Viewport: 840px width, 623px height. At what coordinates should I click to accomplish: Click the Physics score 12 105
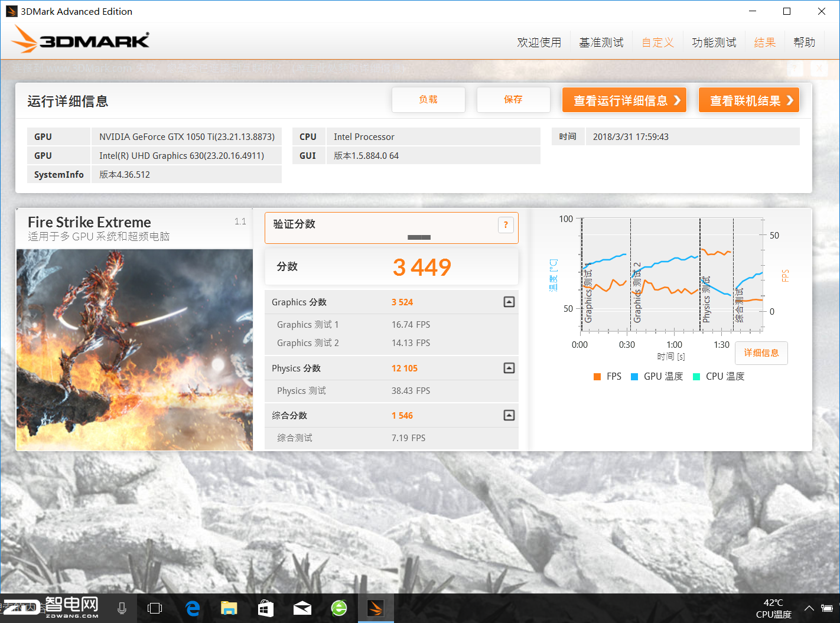click(405, 368)
